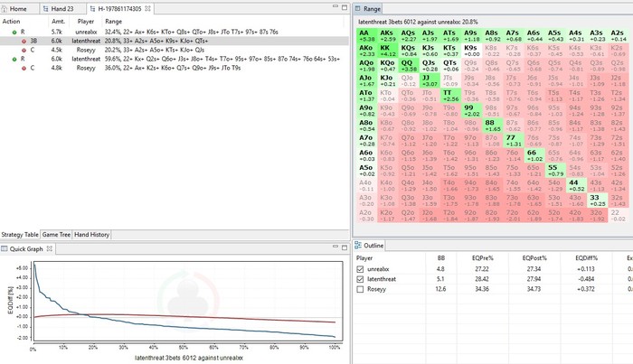Close the Quick Graph panel
This screenshot has width=633, height=364.
click(x=49, y=248)
